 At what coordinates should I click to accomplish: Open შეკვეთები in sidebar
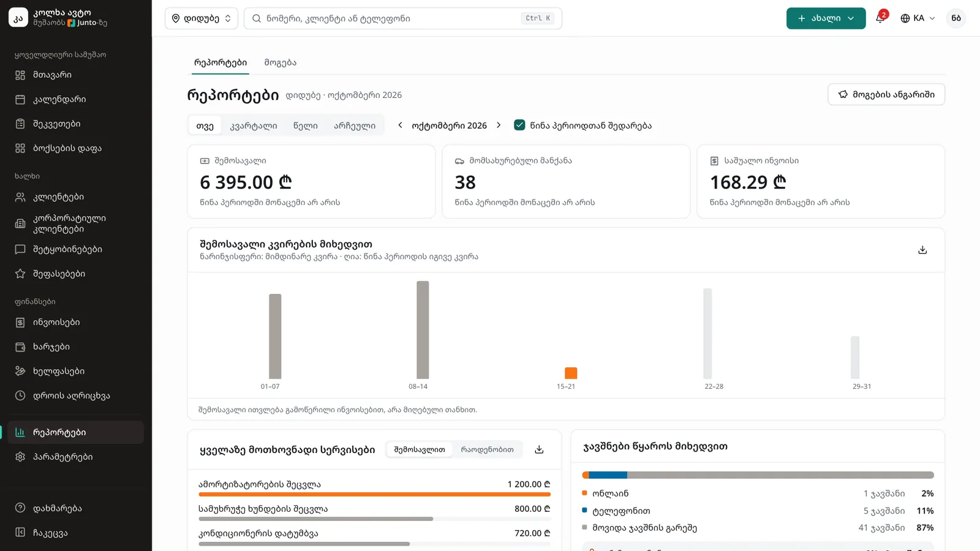(x=76, y=124)
